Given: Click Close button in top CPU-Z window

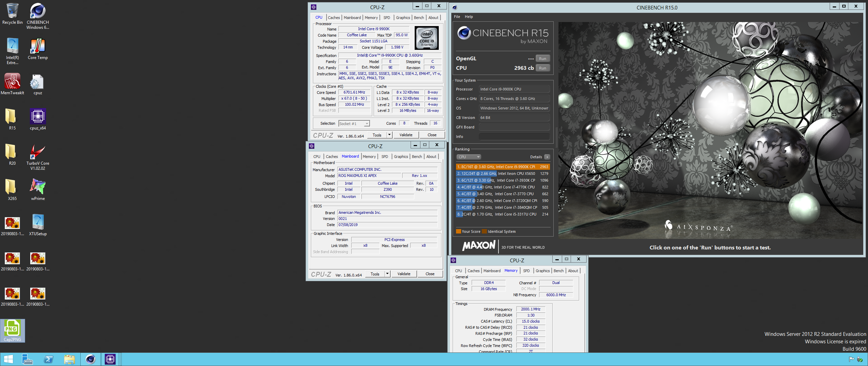Looking at the screenshot, I should [432, 135].
